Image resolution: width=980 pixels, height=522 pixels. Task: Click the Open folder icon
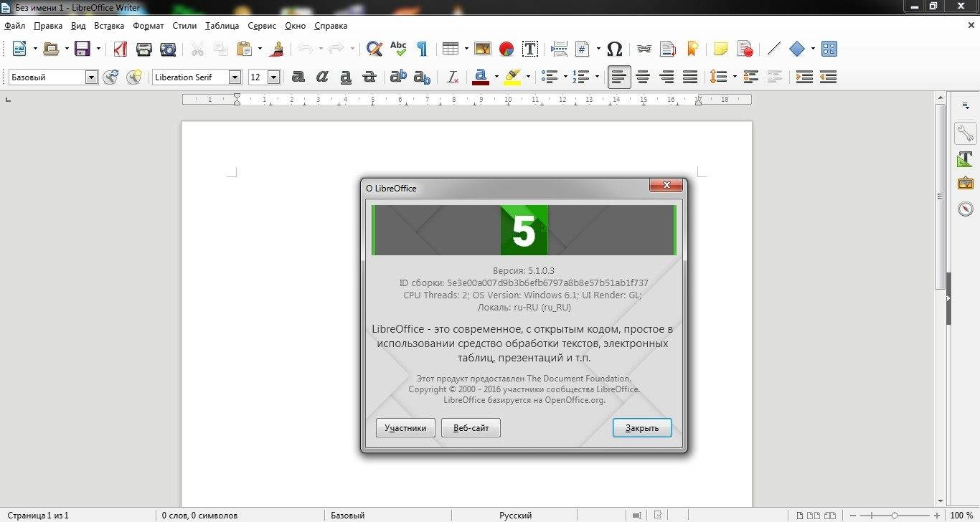[50, 49]
